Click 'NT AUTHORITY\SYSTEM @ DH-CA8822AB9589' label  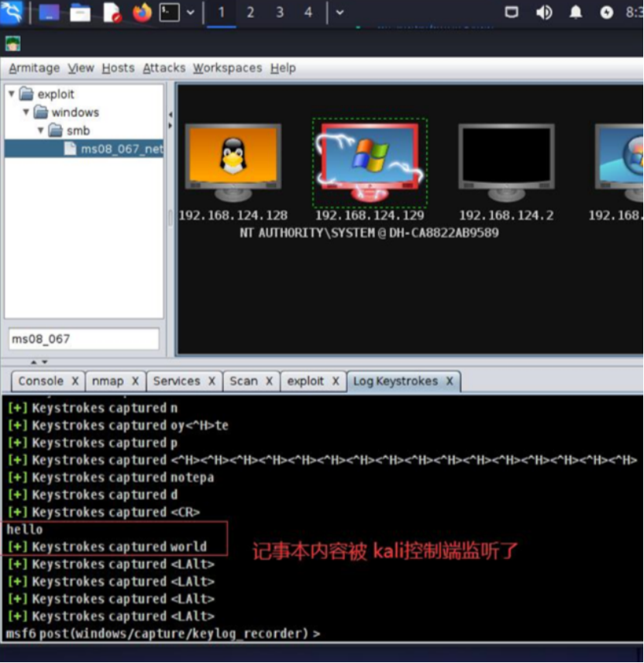coord(370,233)
